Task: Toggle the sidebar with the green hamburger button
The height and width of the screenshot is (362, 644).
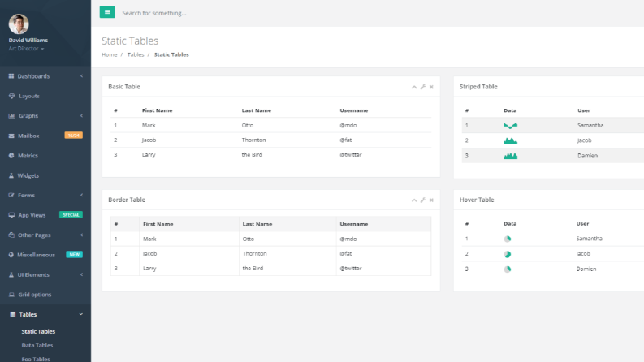Action: click(107, 12)
